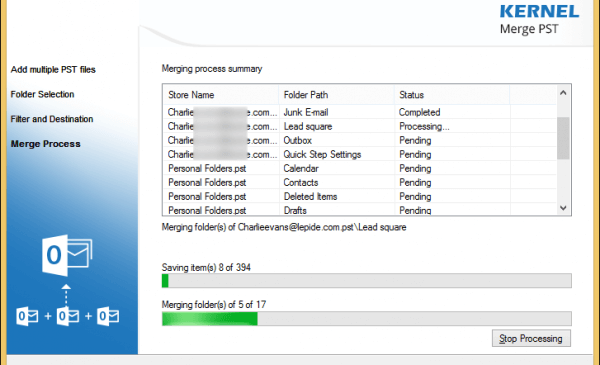Screen dimensions: 600x365
Task: Click the Stop Processing button
Action: coord(531,338)
